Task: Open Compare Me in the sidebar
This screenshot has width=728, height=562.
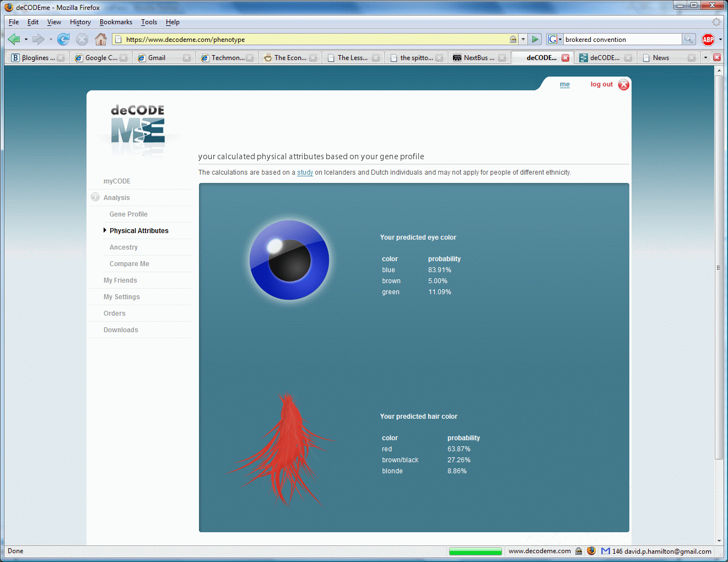Action: [129, 264]
